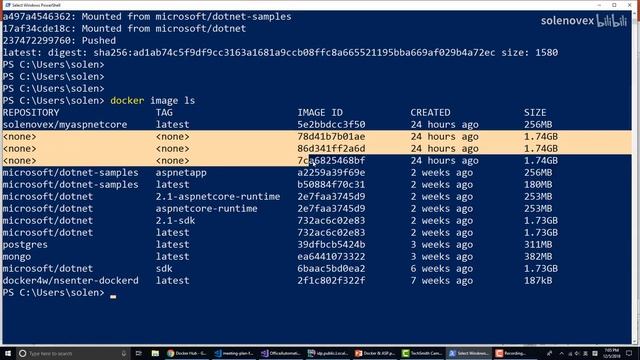Screen dimensions: 640x360
Task: Switch to the Visual Studio OfficeAutomation window
Action: 282,353
